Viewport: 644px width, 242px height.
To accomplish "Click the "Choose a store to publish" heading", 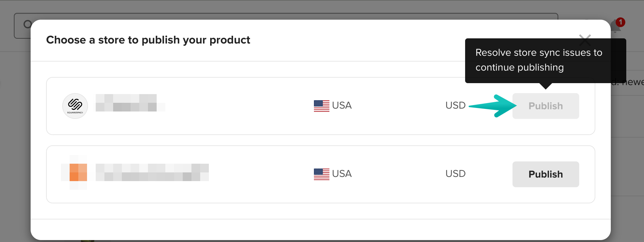I will (x=148, y=40).
